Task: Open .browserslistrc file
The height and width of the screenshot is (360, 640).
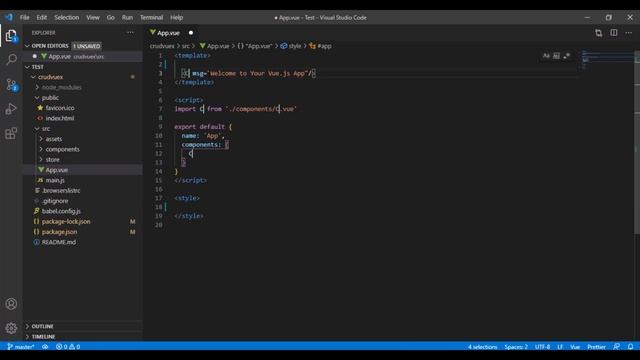Action: click(x=61, y=191)
